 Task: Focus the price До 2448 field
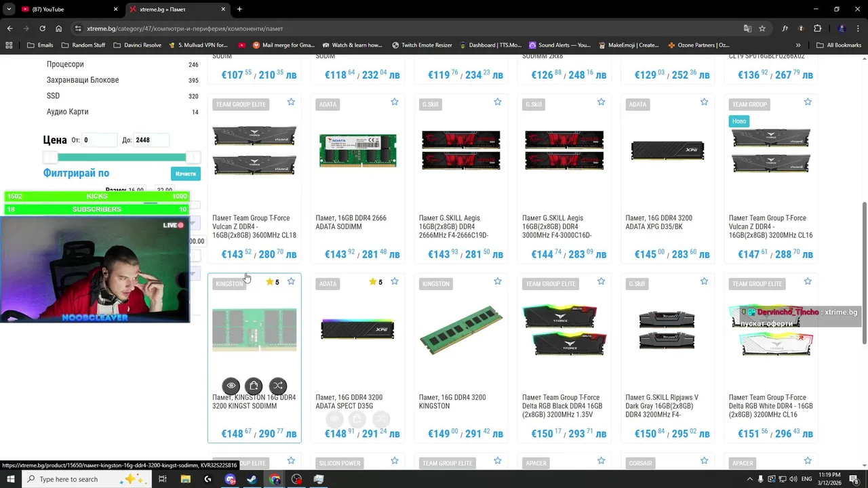pos(151,140)
